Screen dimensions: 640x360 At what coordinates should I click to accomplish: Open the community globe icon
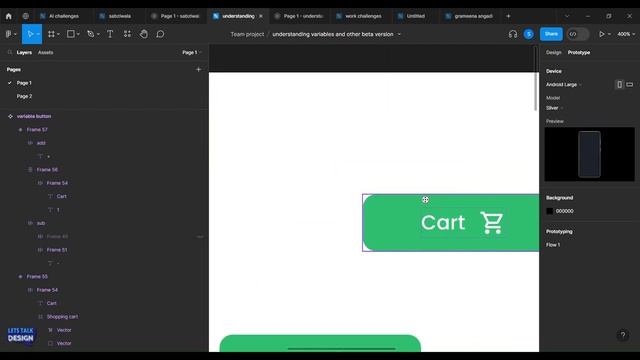point(26,16)
